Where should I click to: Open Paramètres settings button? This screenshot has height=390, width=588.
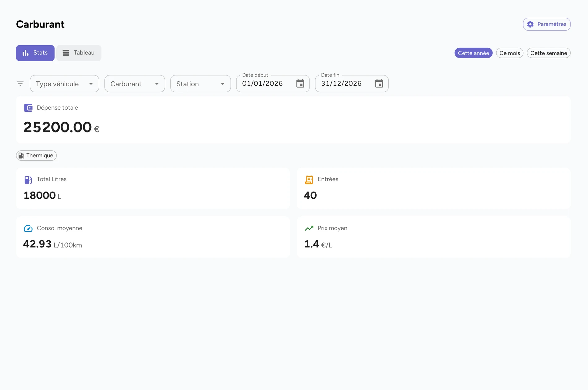coord(547,24)
